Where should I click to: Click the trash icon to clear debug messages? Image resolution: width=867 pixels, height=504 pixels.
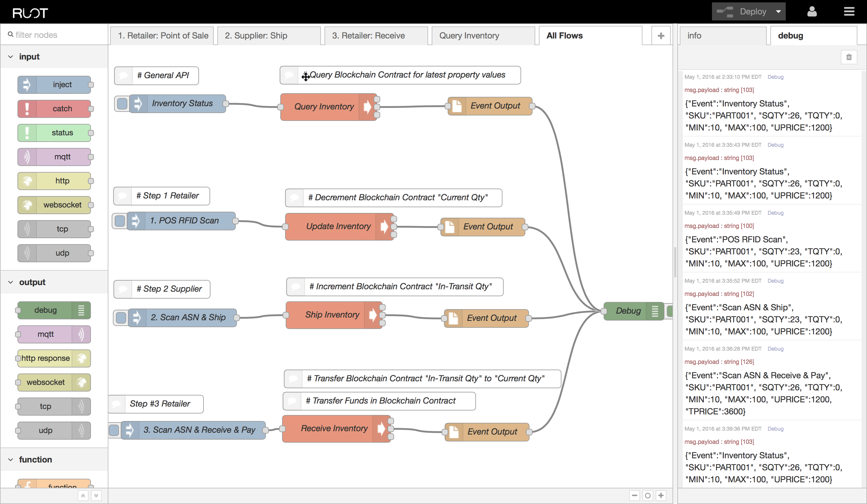coord(849,57)
